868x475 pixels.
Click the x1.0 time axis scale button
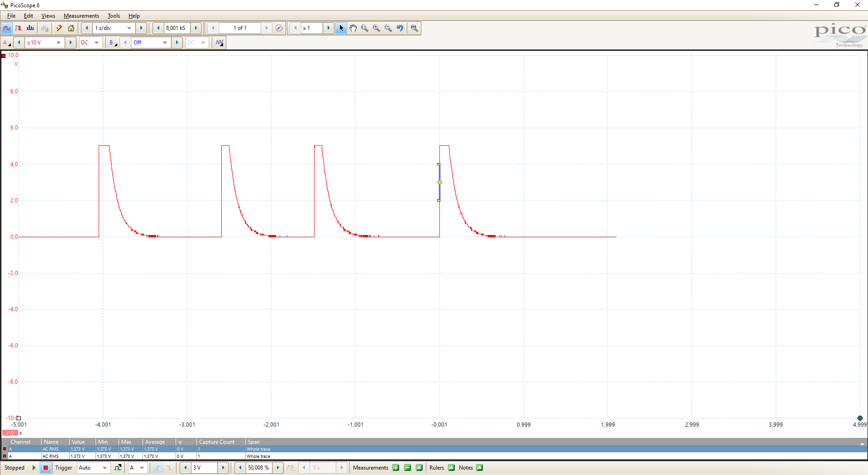tap(10, 433)
